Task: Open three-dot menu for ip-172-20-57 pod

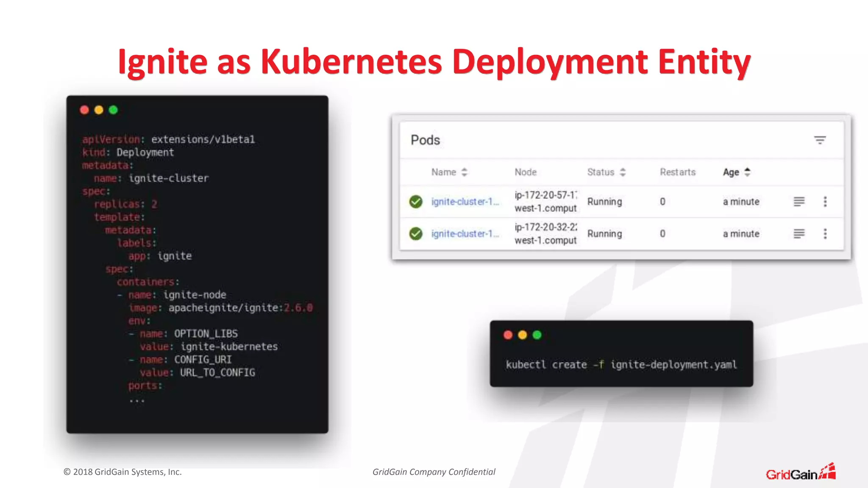Action: click(825, 202)
